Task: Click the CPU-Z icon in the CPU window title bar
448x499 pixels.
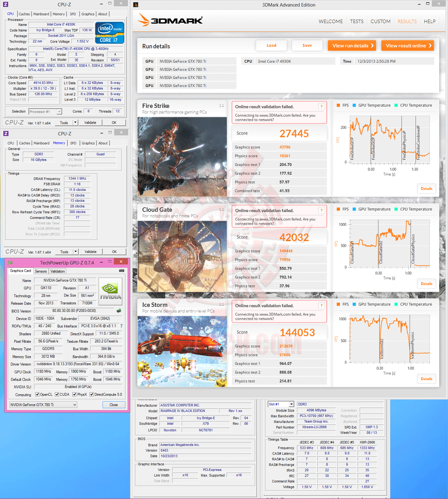Action: 6,4
